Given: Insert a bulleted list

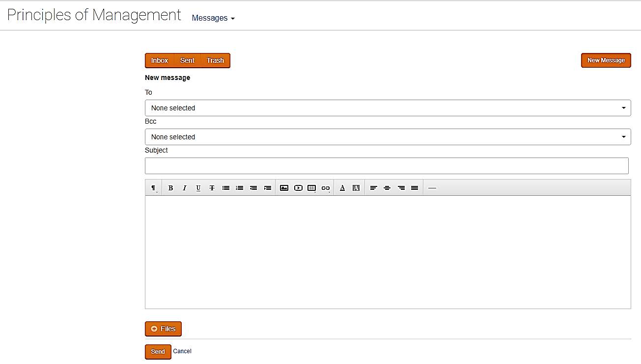Looking at the screenshot, I should point(225,188).
